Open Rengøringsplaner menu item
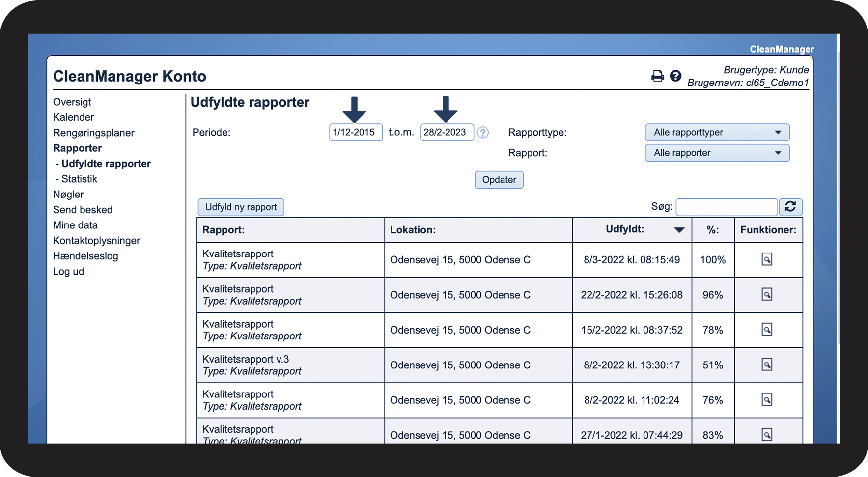 pos(93,133)
